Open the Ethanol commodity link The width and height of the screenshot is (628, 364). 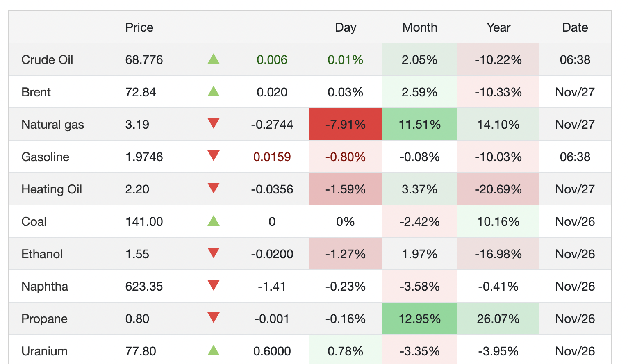pos(42,254)
